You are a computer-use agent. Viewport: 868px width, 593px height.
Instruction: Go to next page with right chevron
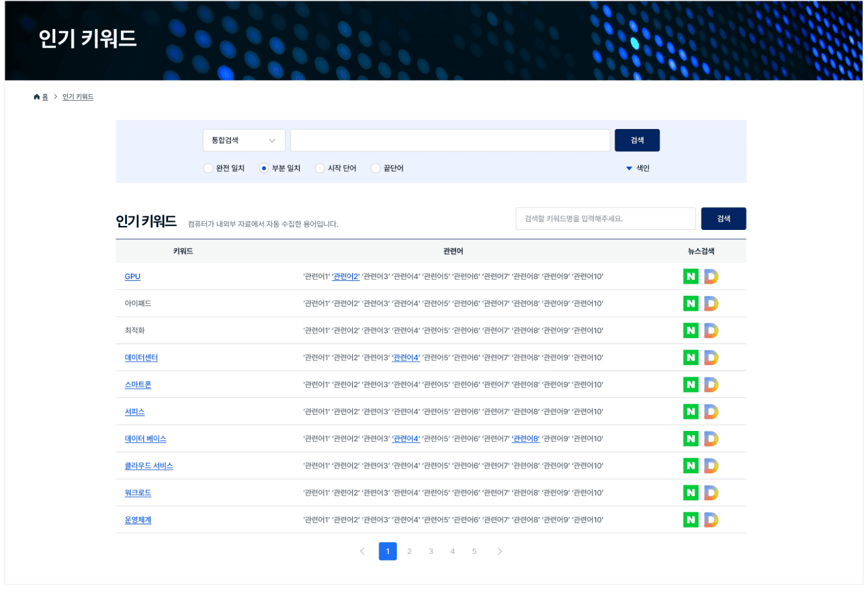pos(499,551)
